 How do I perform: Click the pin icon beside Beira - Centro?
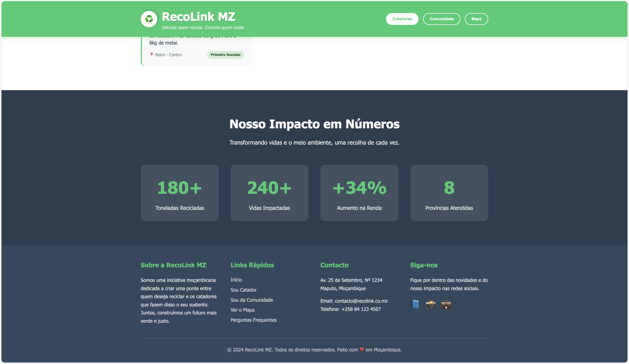click(151, 55)
